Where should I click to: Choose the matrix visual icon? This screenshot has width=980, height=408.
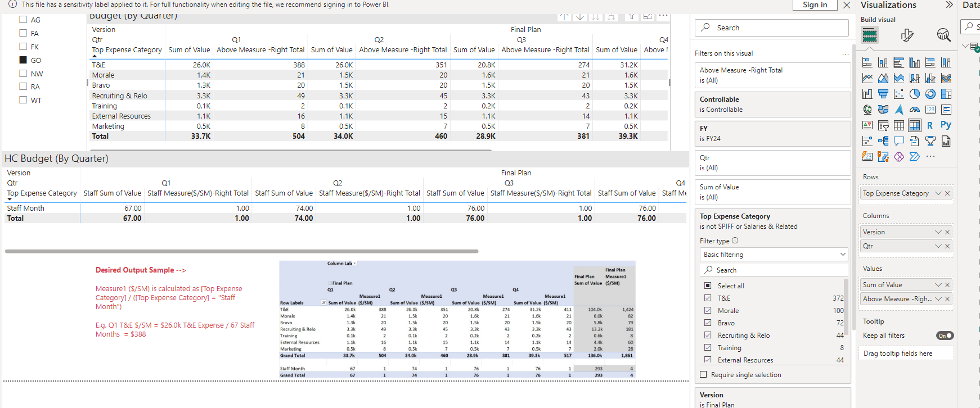click(x=915, y=125)
